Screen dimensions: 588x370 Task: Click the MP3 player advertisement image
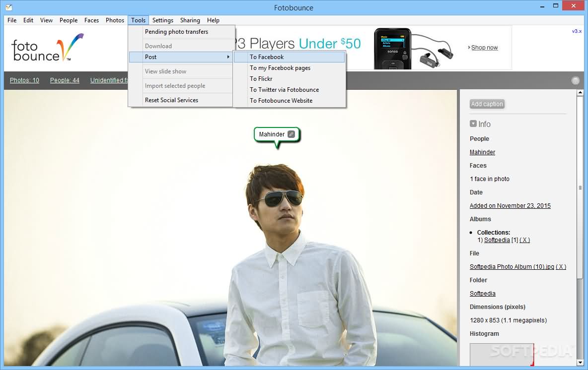pyautogui.click(x=413, y=49)
